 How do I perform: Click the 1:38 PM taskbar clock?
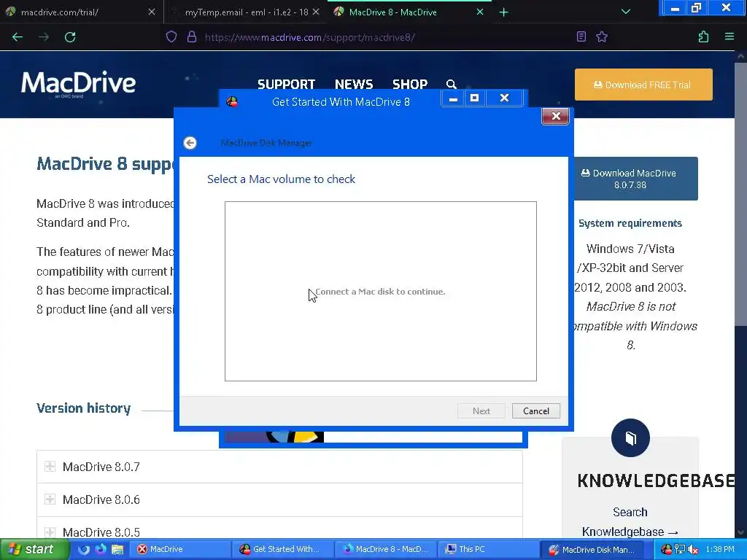click(x=720, y=550)
